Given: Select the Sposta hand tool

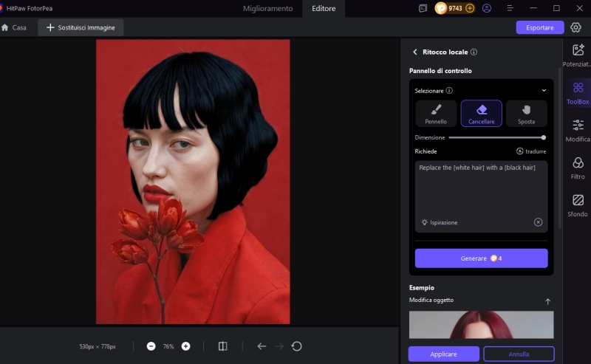Looking at the screenshot, I should [x=526, y=114].
